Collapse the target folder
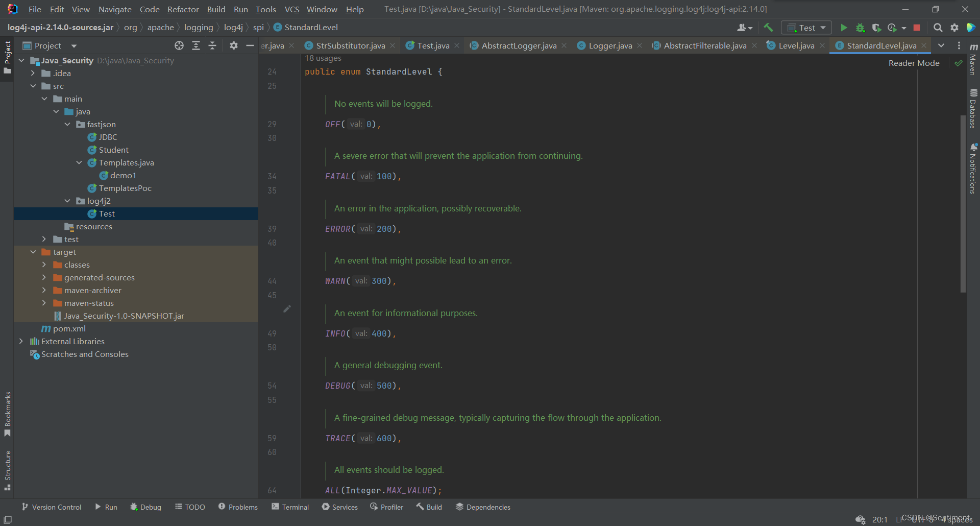 [33, 252]
